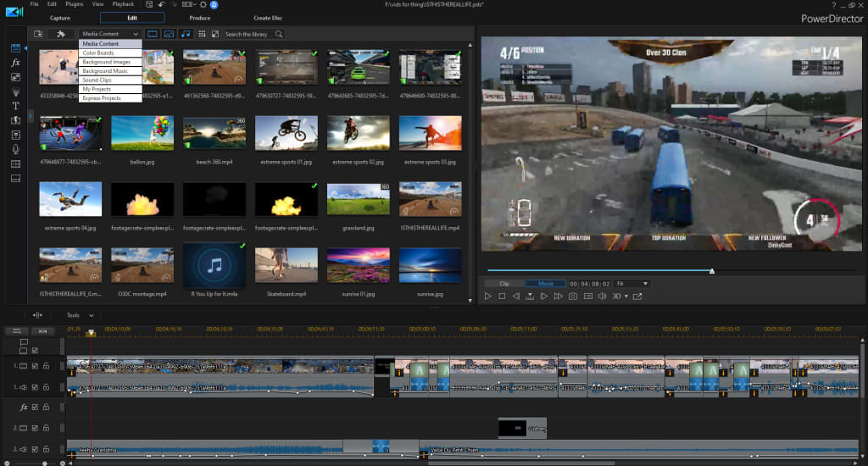Switch to the Produce tab
Image resolution: width=868 pixels, height=466 pixels.
(x=200, y=18)
